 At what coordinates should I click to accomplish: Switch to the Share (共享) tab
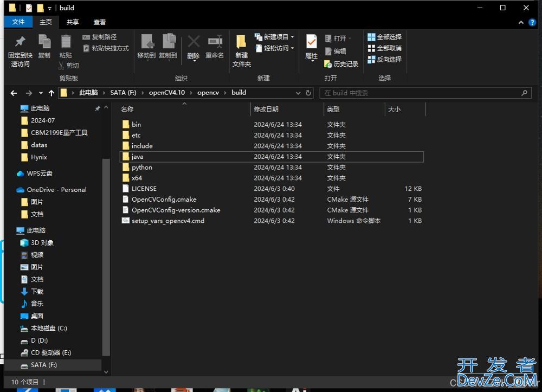tap(73, 22)
